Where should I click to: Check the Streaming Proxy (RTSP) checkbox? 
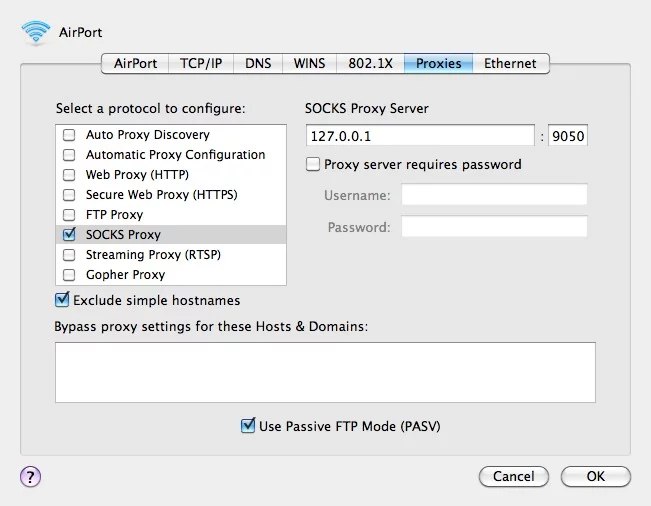point(69,254)
